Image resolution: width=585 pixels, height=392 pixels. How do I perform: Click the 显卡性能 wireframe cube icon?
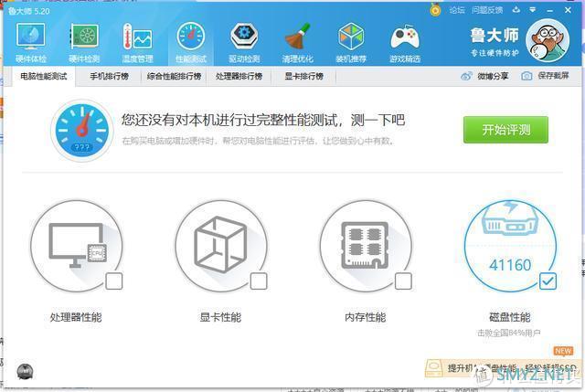pos(221,246)
